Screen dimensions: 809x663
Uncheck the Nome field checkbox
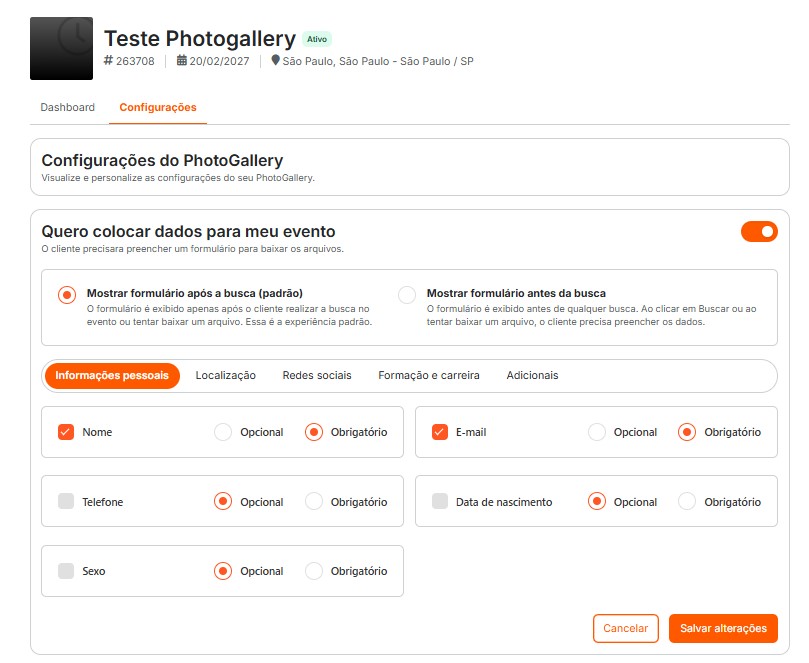point(66,432)
